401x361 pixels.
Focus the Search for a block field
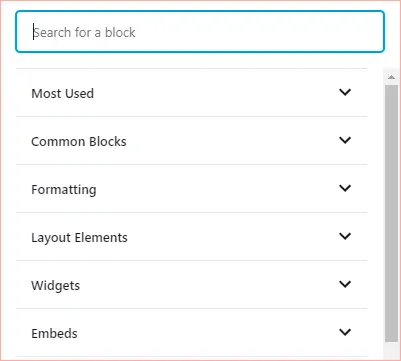click(x=200, y=32)
